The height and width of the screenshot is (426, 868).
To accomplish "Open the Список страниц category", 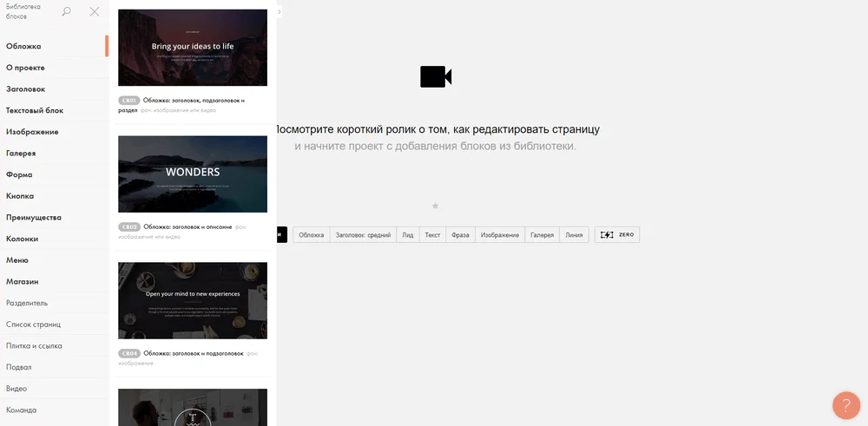I will 54,324.
